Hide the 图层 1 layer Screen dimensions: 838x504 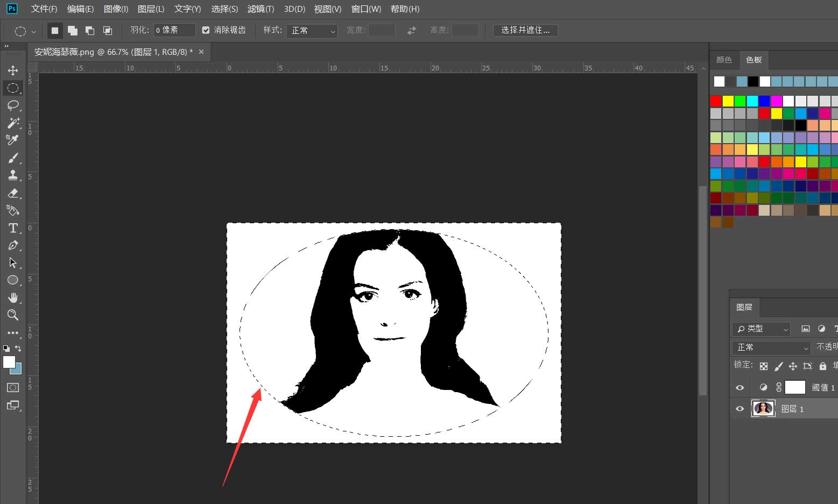pos(740,409)
